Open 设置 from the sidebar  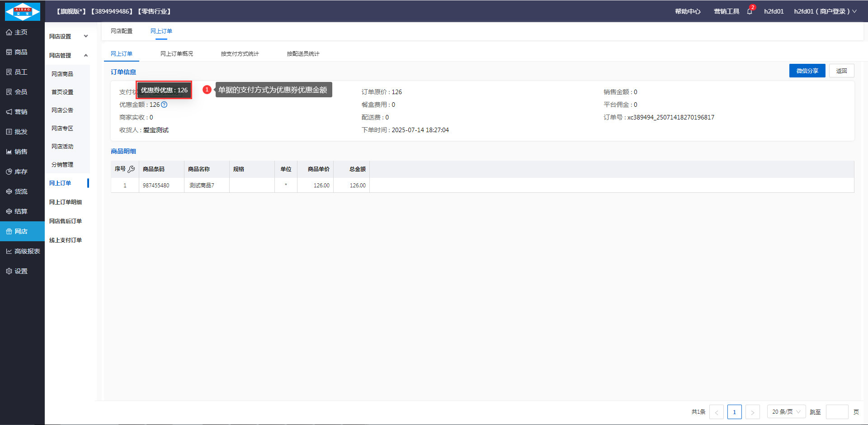[21, 271]
